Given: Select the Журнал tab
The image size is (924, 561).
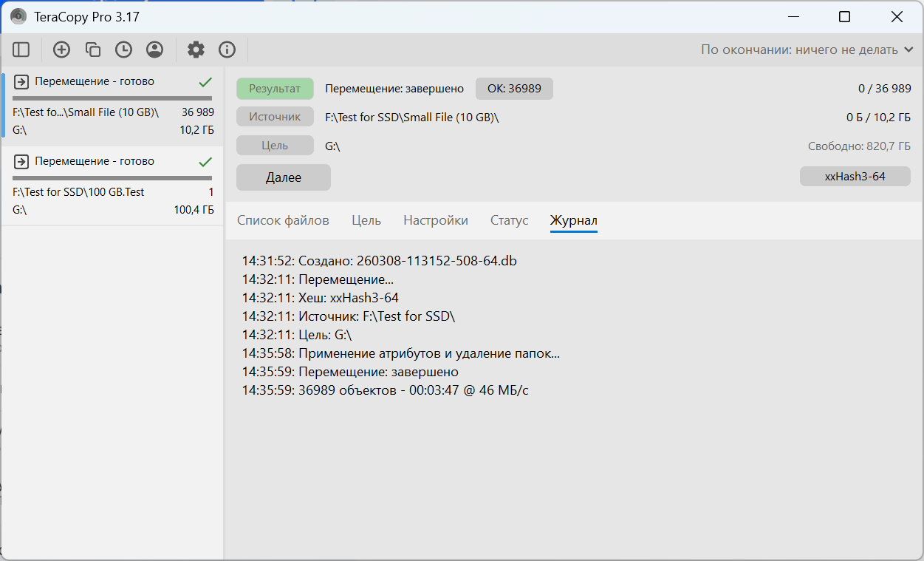Looking at the screenshot, I should click(x=574, y=220).
